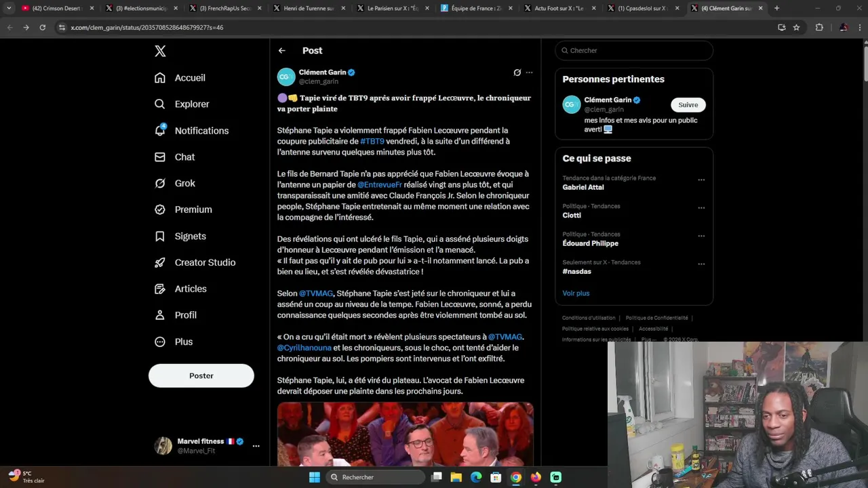The height and width of the screenshot is (488, 868).
Task: Switch to the Henri de Turenne tab
Action: click(308, 8)
